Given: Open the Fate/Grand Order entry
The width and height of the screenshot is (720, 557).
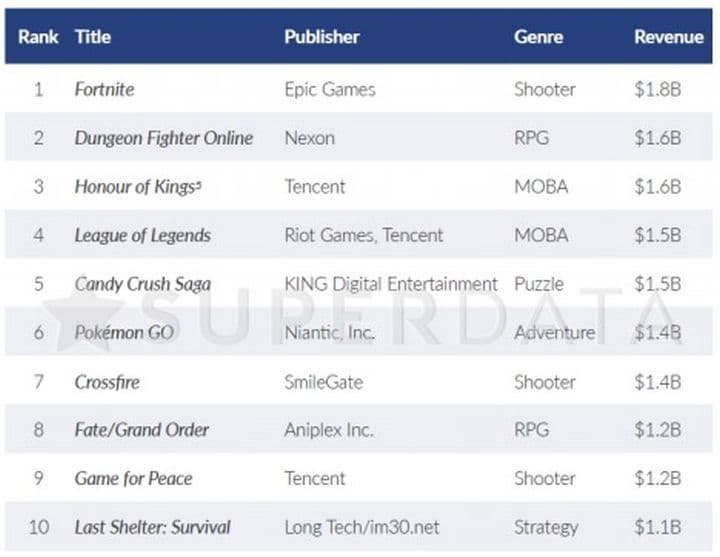Looking at the screenshot, I should (x=141, y=430).
